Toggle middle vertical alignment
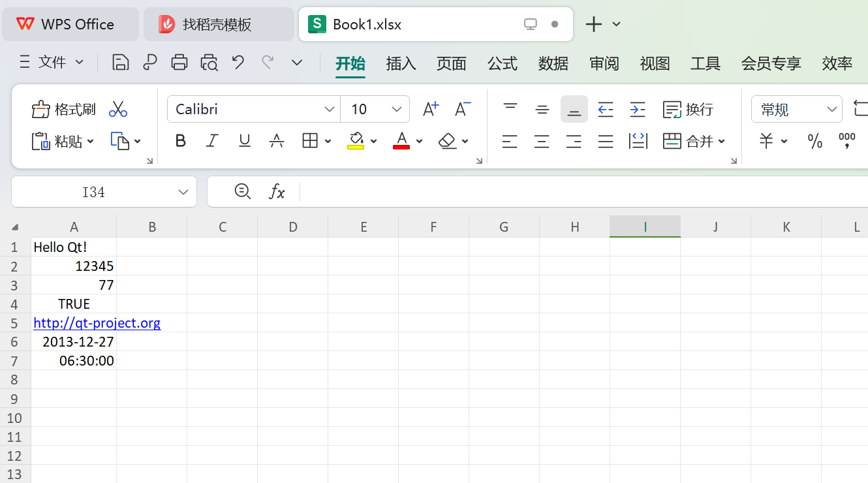The height and width of the screenshot is (483, 868). tap(542, 109)
